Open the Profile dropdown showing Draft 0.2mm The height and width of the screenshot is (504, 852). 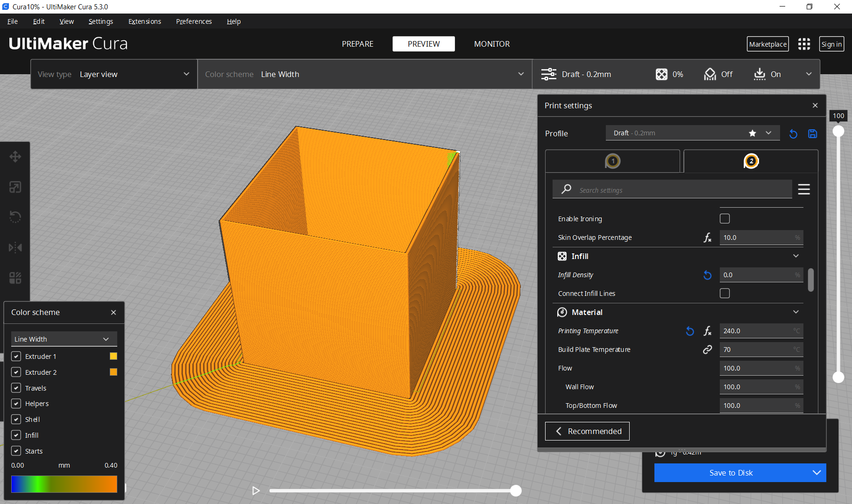(x=692, y=133)
